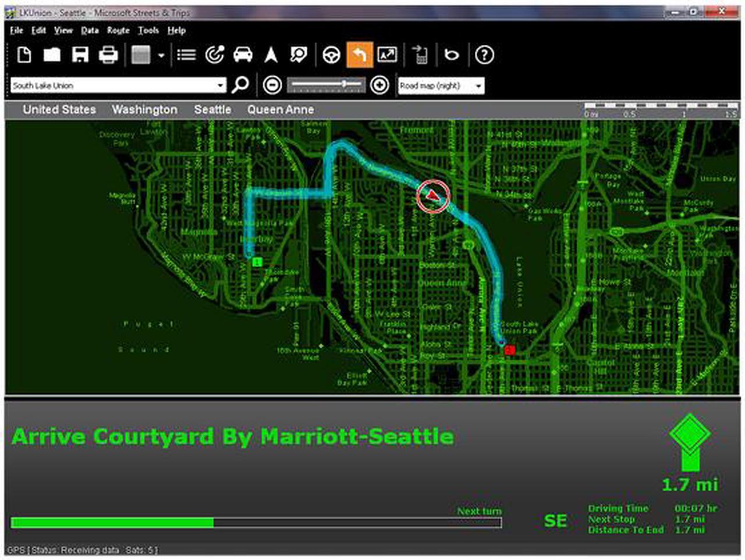745x560 pixels.
Task: Click the Distance To End label
Action: [626, 530]
